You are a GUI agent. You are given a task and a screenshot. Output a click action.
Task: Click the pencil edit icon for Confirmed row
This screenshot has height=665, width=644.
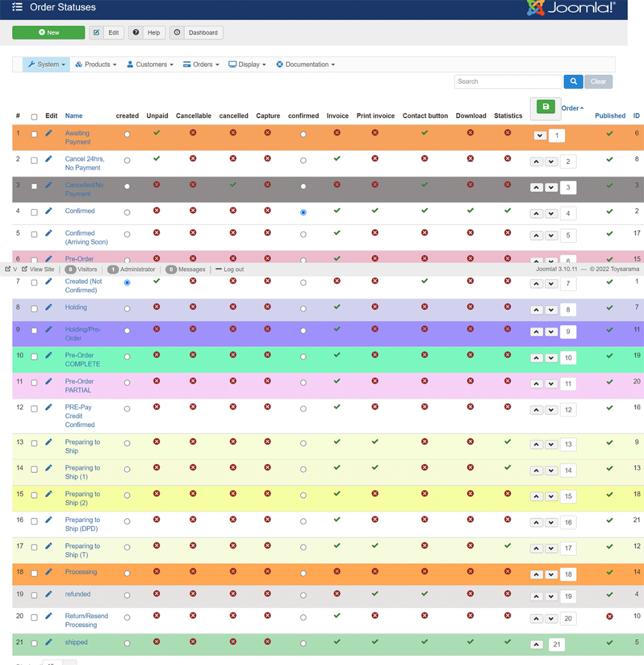[49, 211]
